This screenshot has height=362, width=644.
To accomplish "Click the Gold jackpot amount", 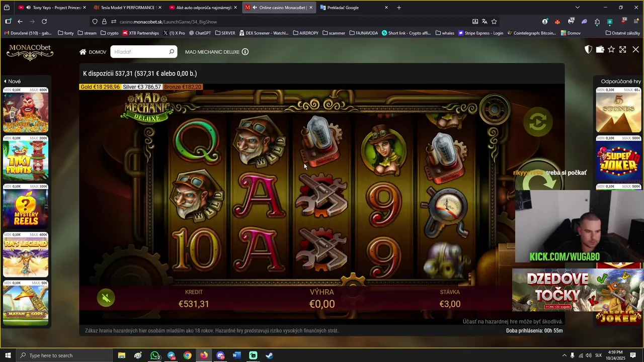I will click(100, 87).
